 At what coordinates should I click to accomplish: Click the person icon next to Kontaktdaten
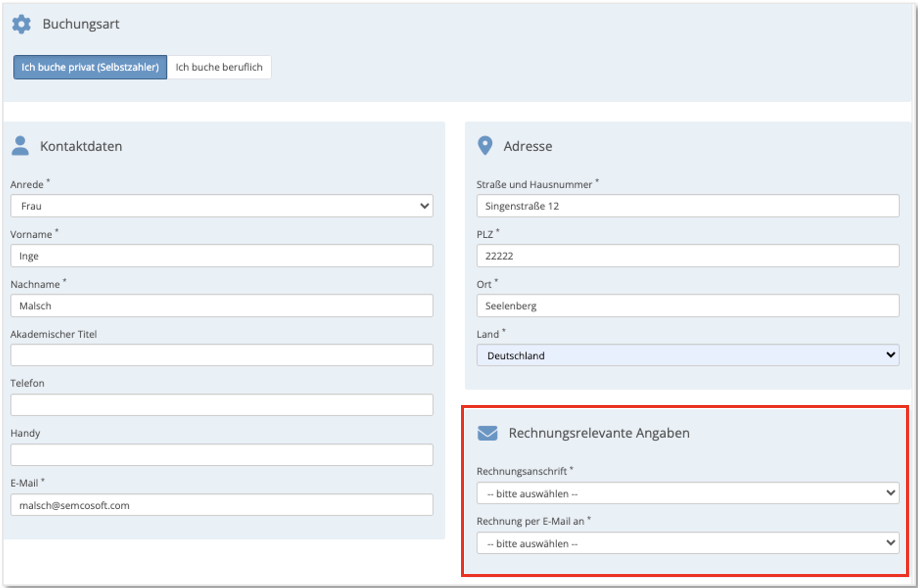coord(20,146)
